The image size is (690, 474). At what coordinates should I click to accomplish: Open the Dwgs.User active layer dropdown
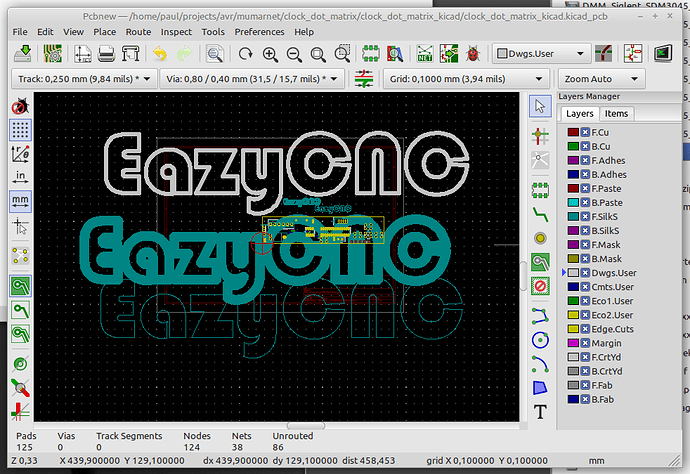pyautogui.click(x=540, y=54)
